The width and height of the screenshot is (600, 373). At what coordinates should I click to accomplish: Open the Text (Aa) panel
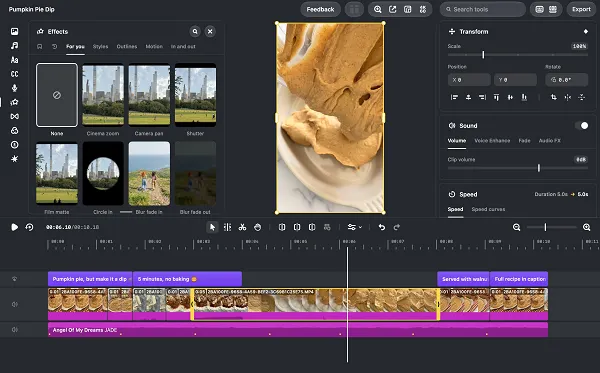[x=14, y=60]
